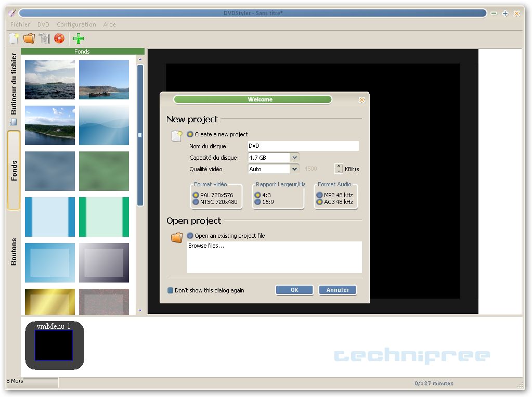Expand the Capacité du disque dropdown
This screenshot has width=532, height=397.
tap(294, 157)
